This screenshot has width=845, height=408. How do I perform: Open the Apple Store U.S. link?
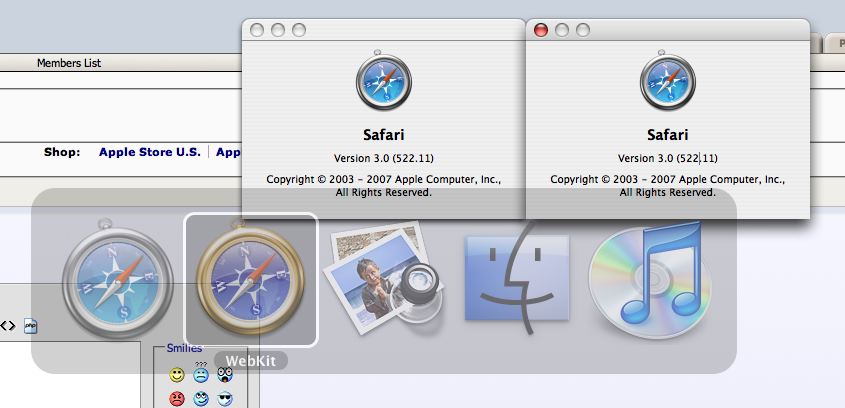[x=150, y=152]
